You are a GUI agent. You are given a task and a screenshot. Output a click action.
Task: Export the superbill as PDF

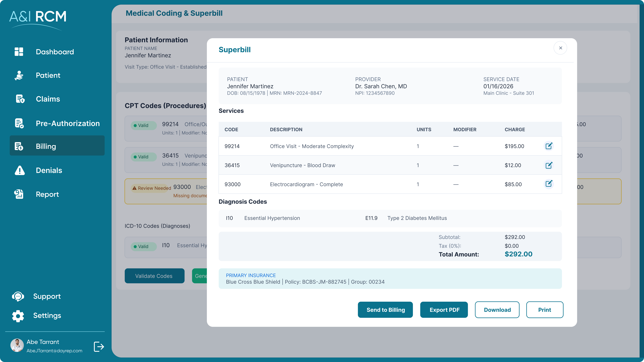point(444,310)
